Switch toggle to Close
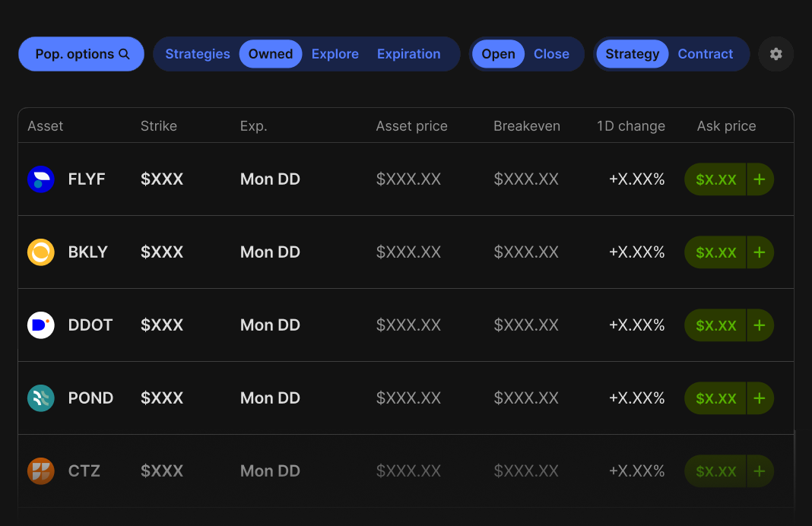 (551, 54)
